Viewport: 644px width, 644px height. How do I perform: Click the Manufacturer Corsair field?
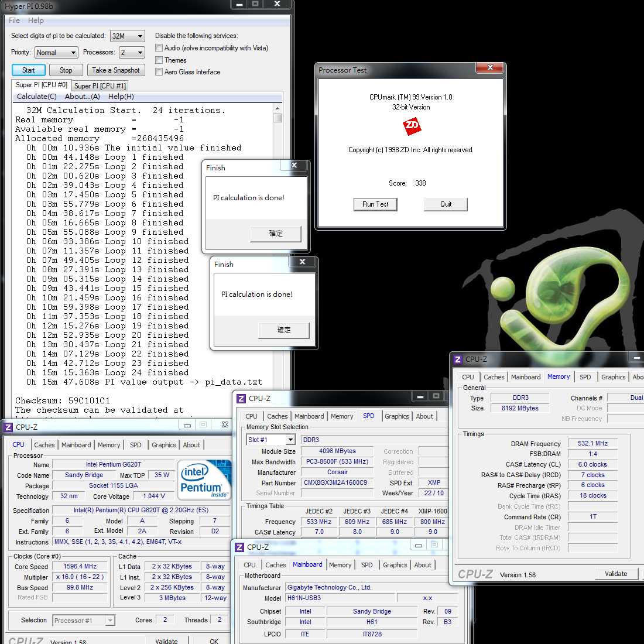(337, 472)
